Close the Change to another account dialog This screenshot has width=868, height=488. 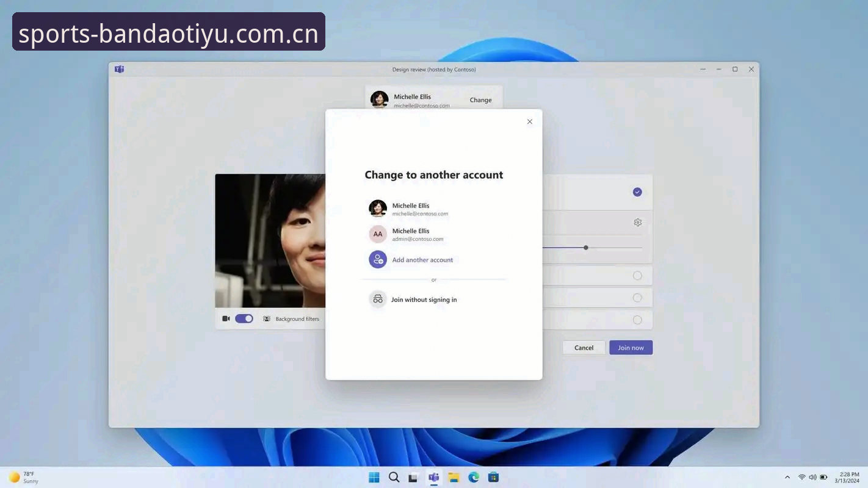(529, 121)
